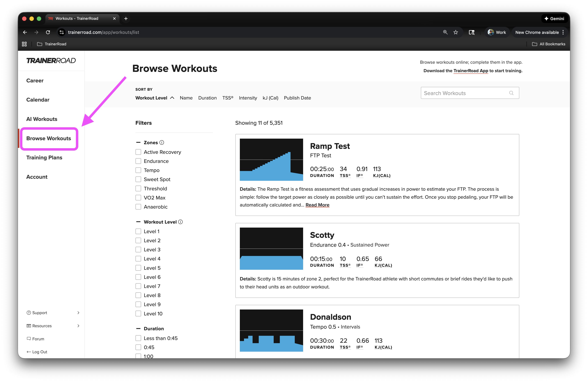Show the Workout Level info icon

tap(180, 222)
